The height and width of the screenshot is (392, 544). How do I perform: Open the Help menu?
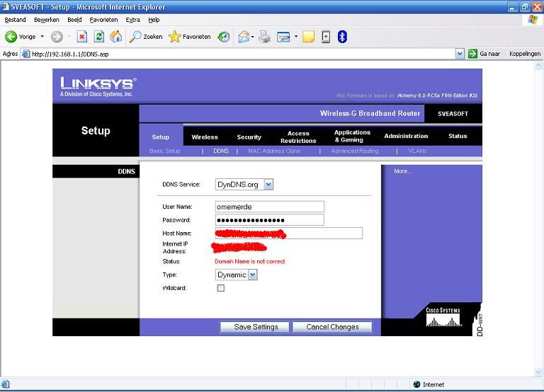click(x=154, y=20)
